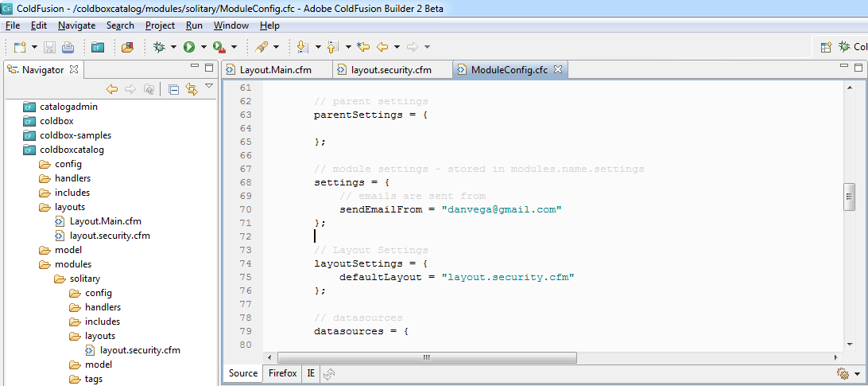This screenshot has width=868, height=386.
Task: Click main toolbar Forward arrow
Action: pyautogui.click(x=413, y=48)
